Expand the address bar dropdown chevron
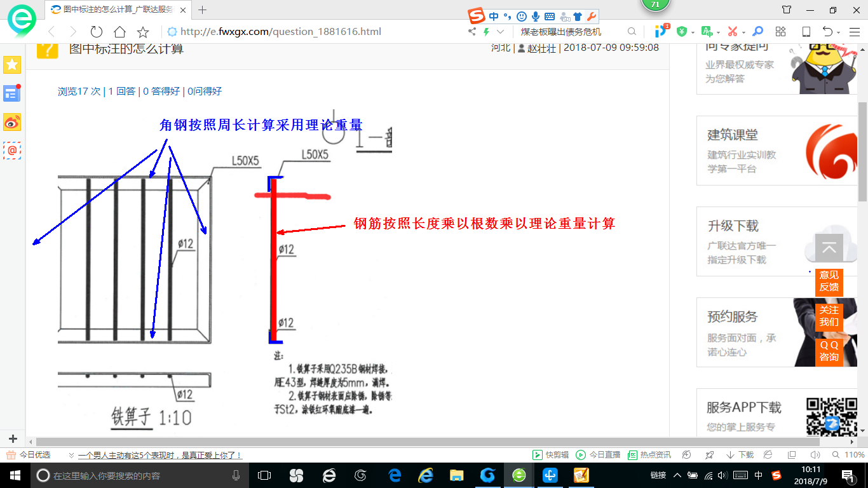This screenshot has height=488, width=868. coord(501,32)
